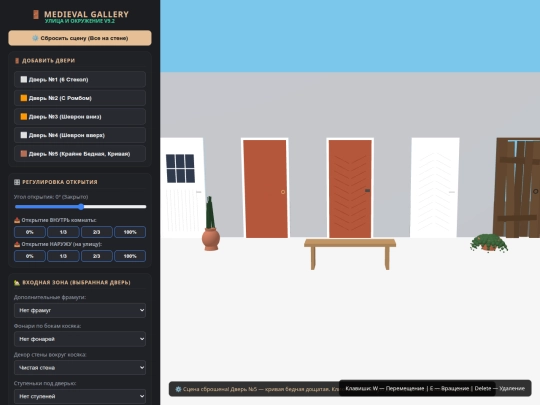Open the Фонари по бокам косяка dropdown

(80, 339)
